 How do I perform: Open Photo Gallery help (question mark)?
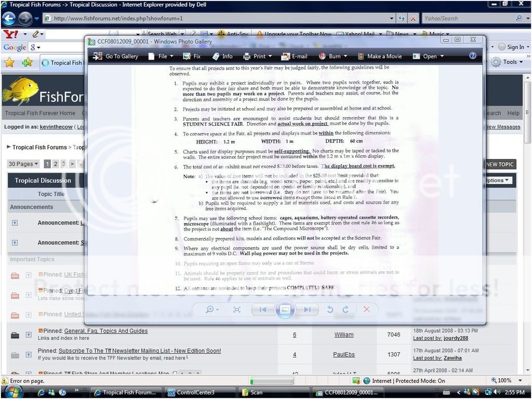(473, 56)
